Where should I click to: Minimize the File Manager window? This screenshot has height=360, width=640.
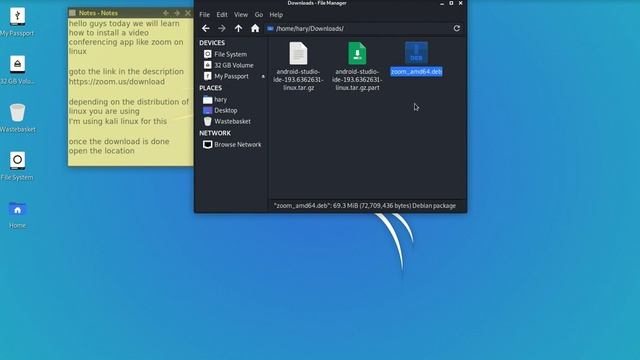point(442,3)
